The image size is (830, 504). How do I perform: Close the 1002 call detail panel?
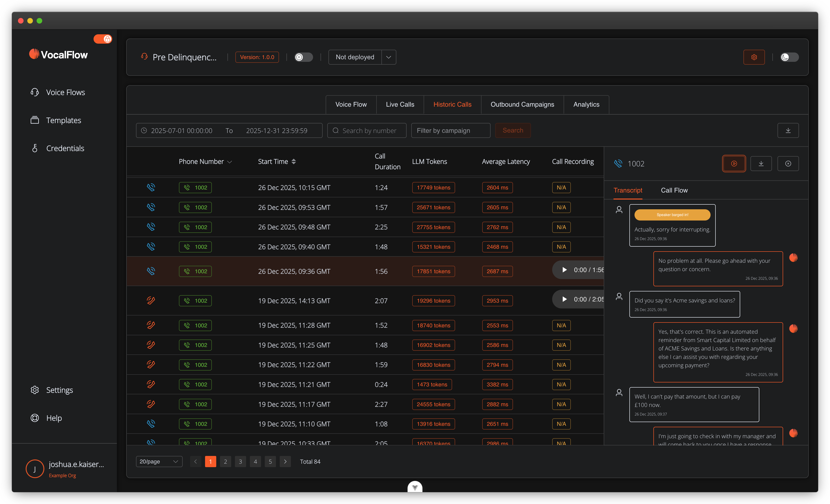(788, 164)
